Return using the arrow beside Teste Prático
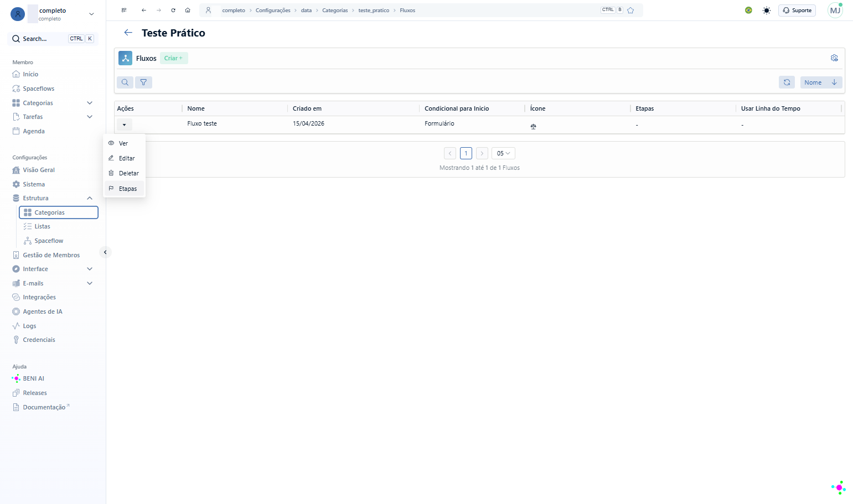 128,33
